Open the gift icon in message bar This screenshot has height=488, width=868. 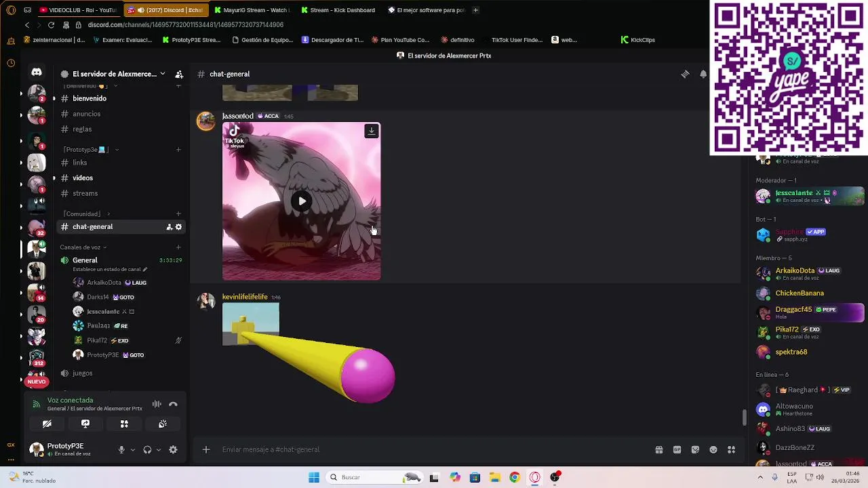point(658,449)
